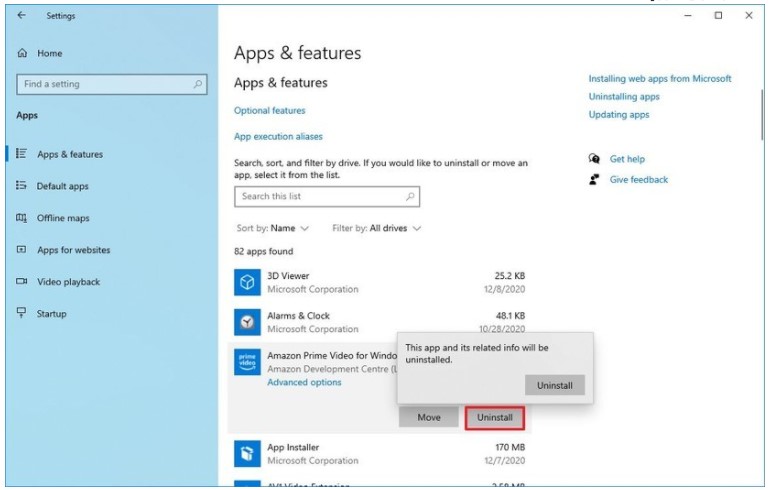The height and width of the screenshot is (490, 772).
Task: Expand the Sort by Name dropdown
Action: point(273,228)
